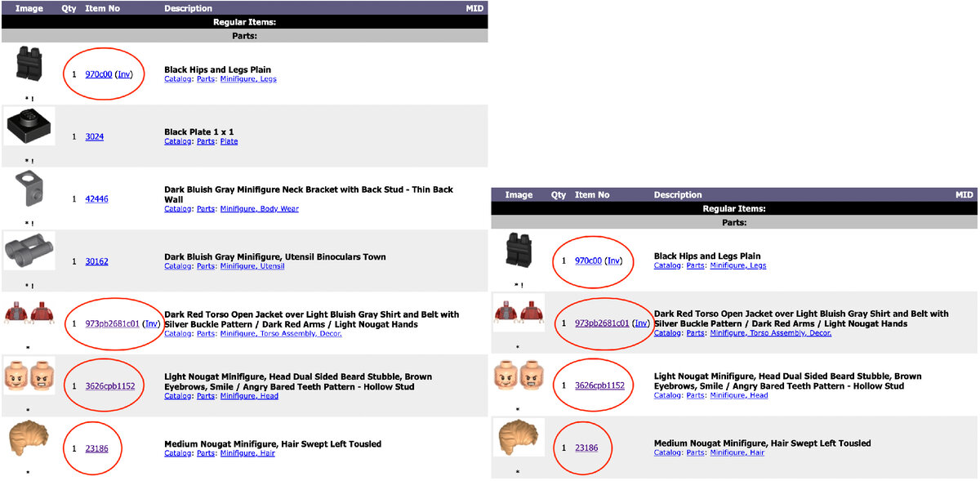
Task: Follow the Minifigure, Utensil category link
Action: (252, 266)
